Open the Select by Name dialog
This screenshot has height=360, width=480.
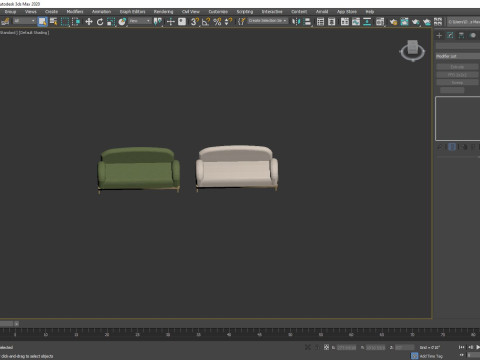(x=53, y=22)
